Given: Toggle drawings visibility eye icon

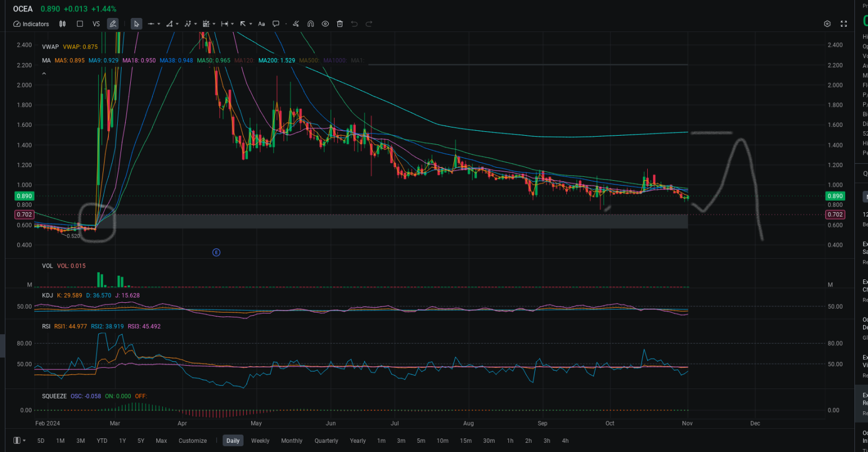Looking at the screenshot, I should [325, 24].
